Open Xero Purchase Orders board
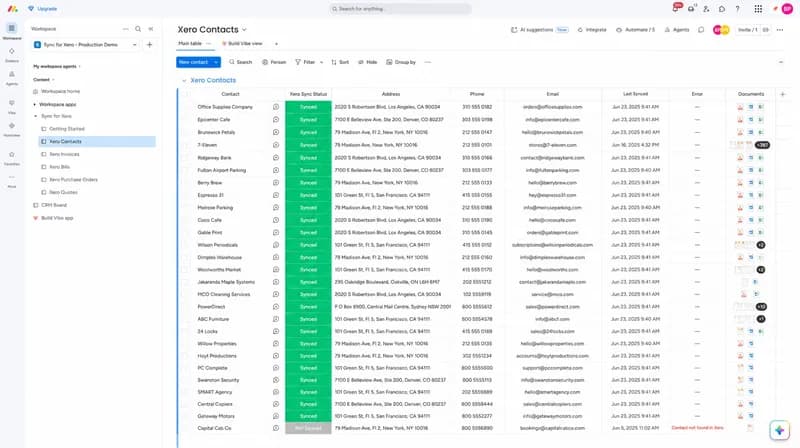The height and width of the screenshot is (448, 800). (x=73, y=180)
